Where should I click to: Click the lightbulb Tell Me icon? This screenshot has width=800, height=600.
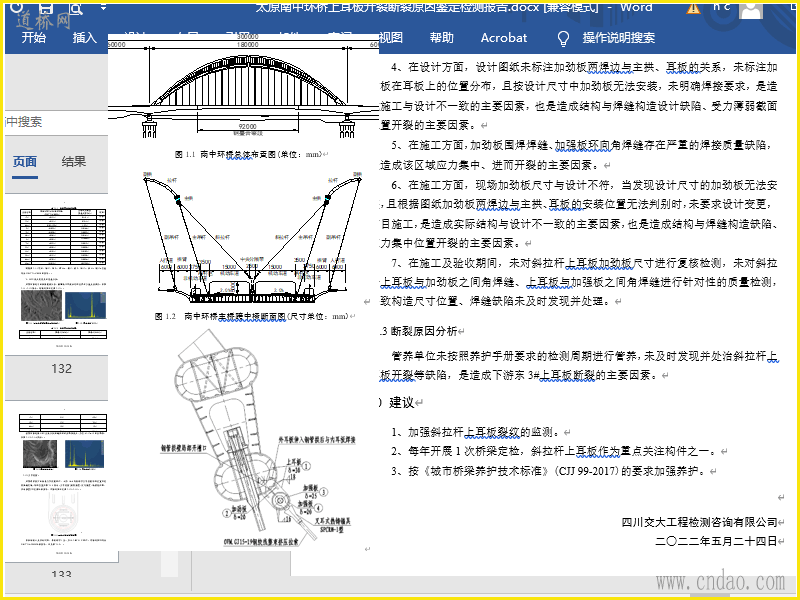point(564,38)
